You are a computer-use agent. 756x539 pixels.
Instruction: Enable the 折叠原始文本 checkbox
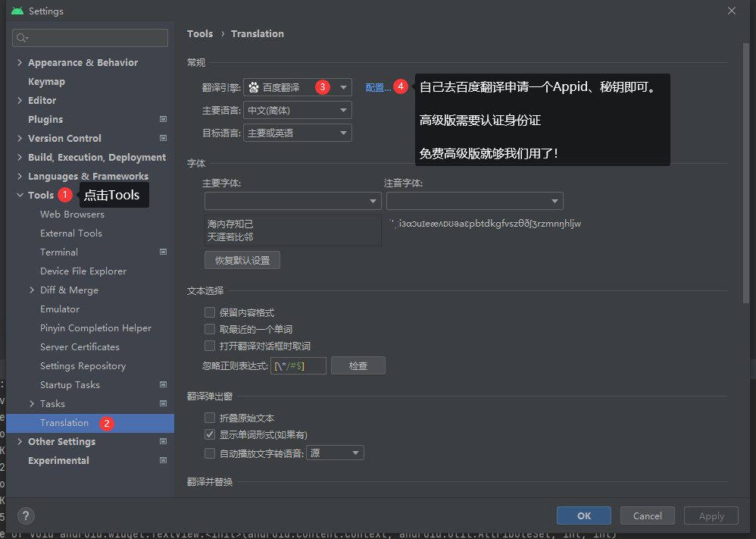point(210,418)
